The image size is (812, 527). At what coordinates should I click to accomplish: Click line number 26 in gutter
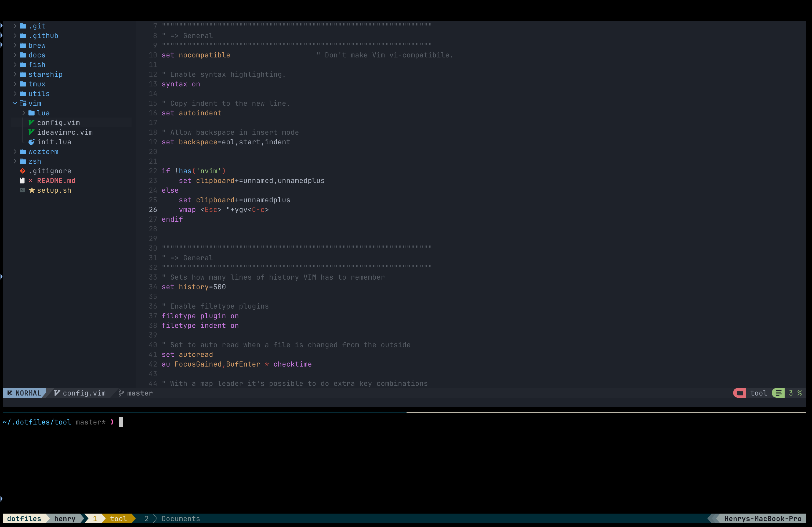point(153,210)
